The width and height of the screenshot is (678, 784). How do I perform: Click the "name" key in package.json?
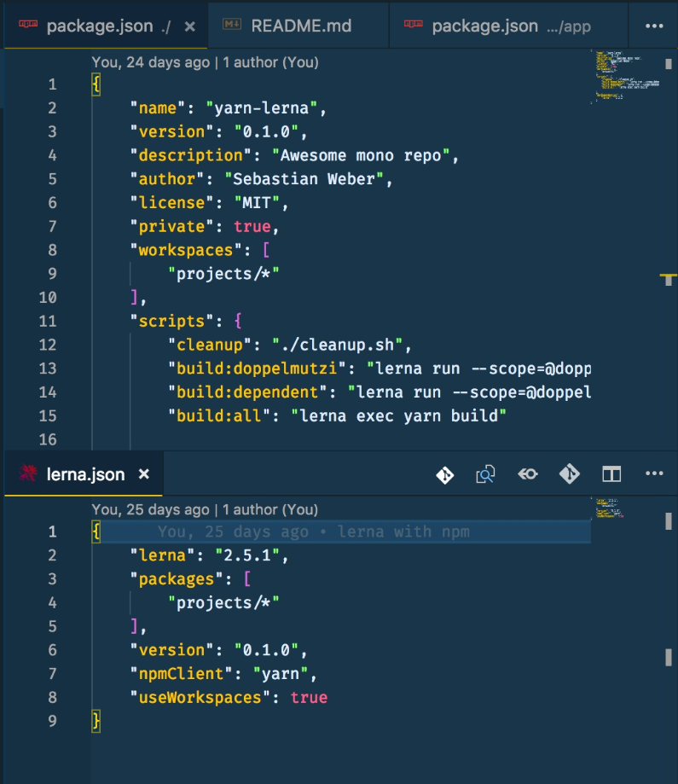(x=158, y=108)
